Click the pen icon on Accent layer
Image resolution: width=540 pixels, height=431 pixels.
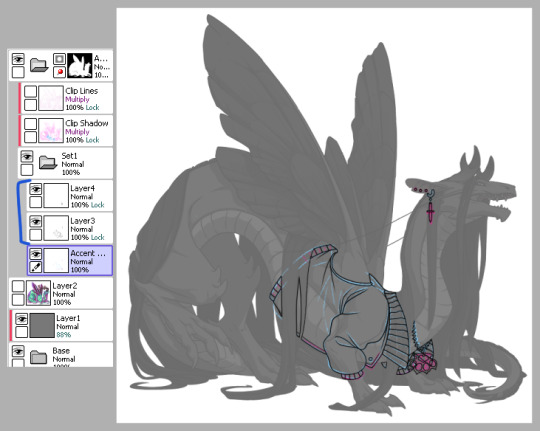click(x=35, y=267)
